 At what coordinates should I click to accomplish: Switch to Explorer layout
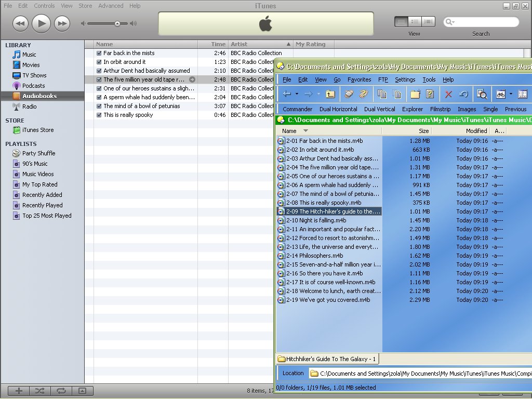pos(412,109)
